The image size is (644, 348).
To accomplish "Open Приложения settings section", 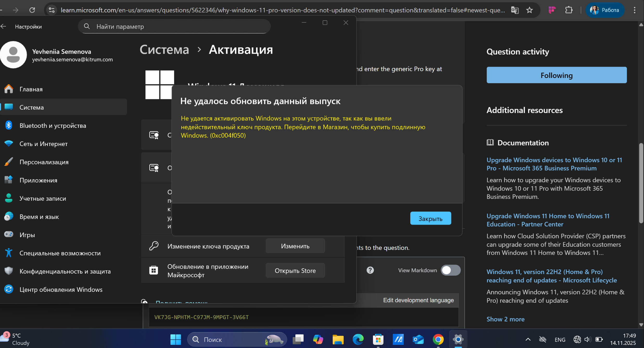I will point(63,180).
